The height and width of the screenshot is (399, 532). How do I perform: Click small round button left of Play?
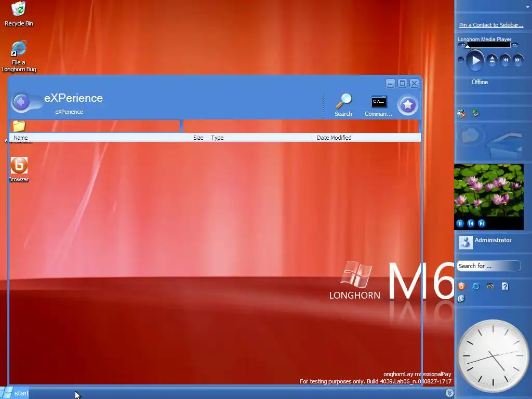(x=461, y=60)
